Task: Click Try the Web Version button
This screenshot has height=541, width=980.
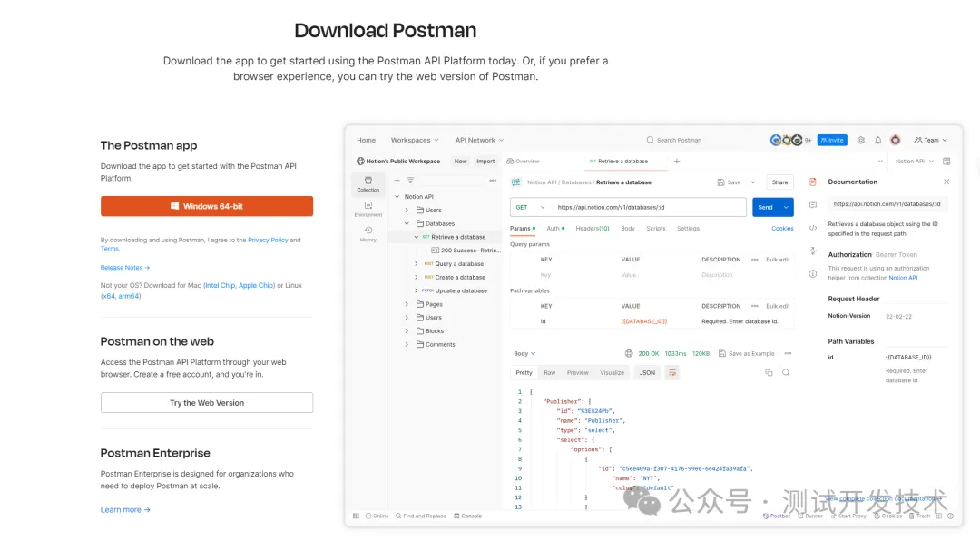Action: [207, 403]
